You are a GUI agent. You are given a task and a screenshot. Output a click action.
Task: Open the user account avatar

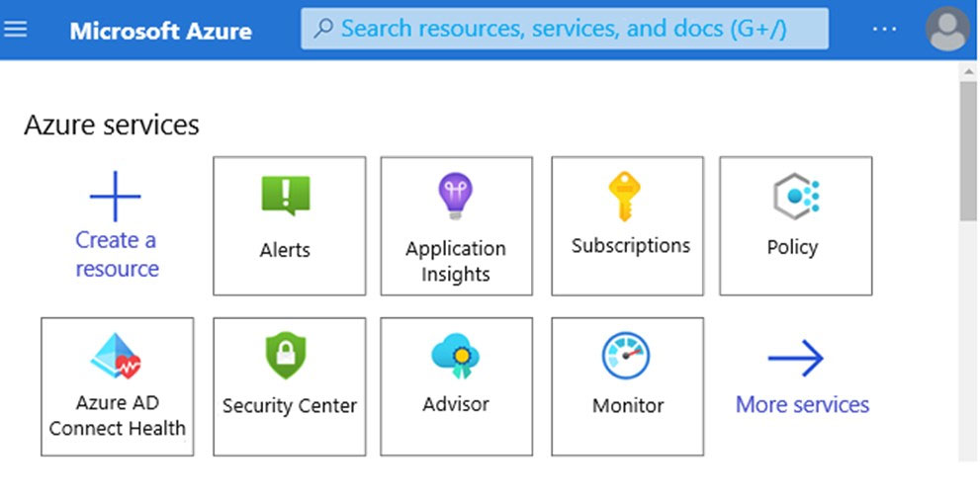[947, 29]
